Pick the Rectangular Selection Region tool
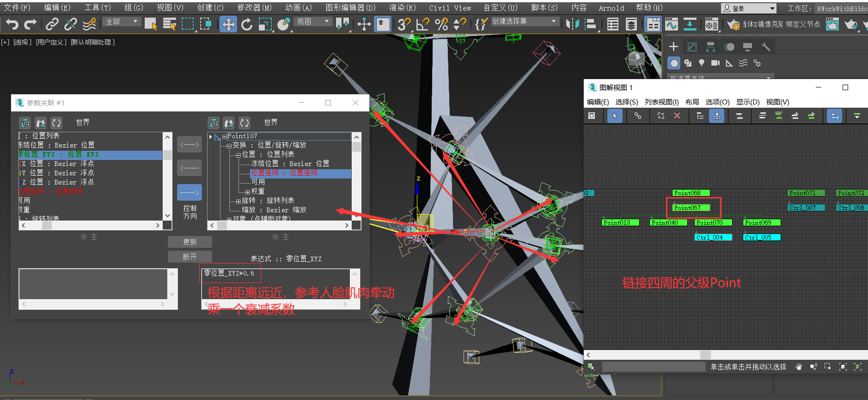This screenshot has width=868, height=400. tap(188, 24)
